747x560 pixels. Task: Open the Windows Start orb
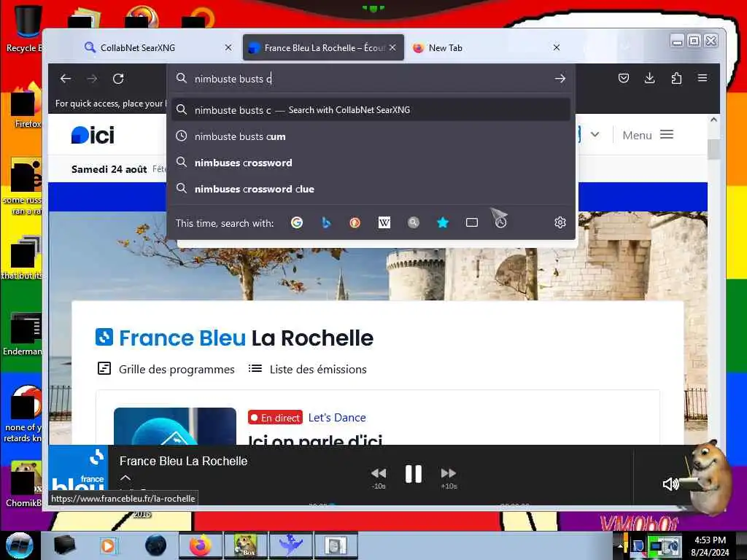pyautogui.click(x=19, y=545)
